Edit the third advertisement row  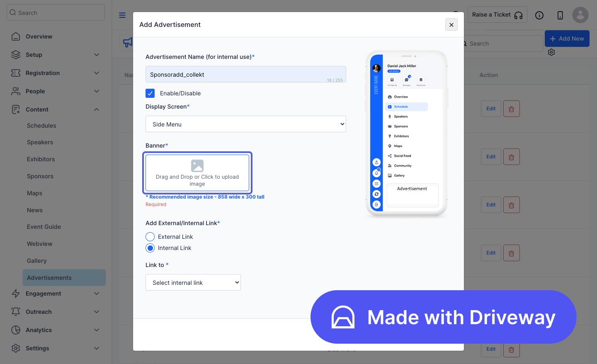491,205
